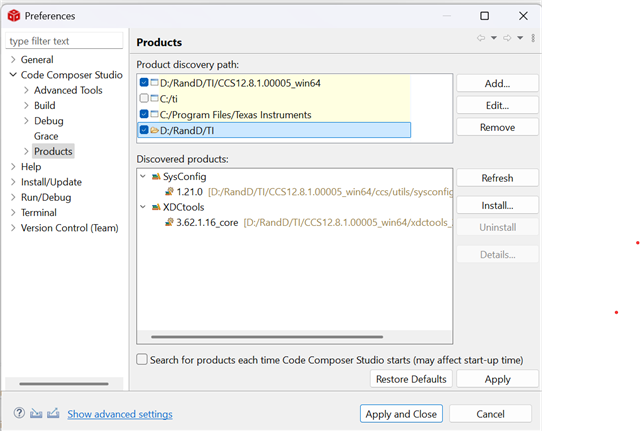Collapse the Code Composer Studio node
This screenshot has height=431, width=640.
point(13,75)
